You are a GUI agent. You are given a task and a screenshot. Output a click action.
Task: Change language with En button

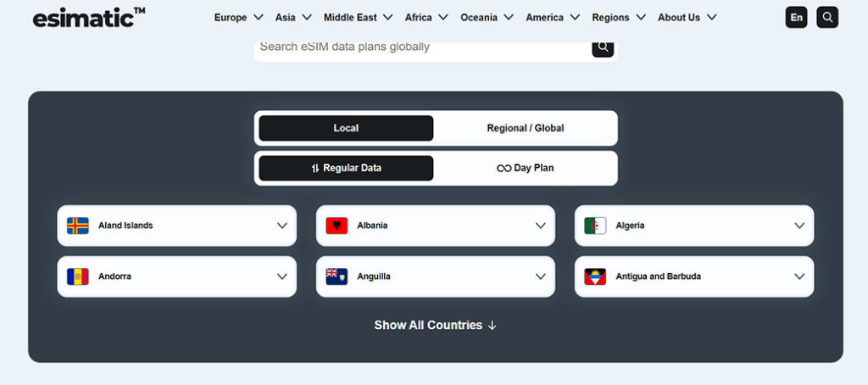point(796,17)
